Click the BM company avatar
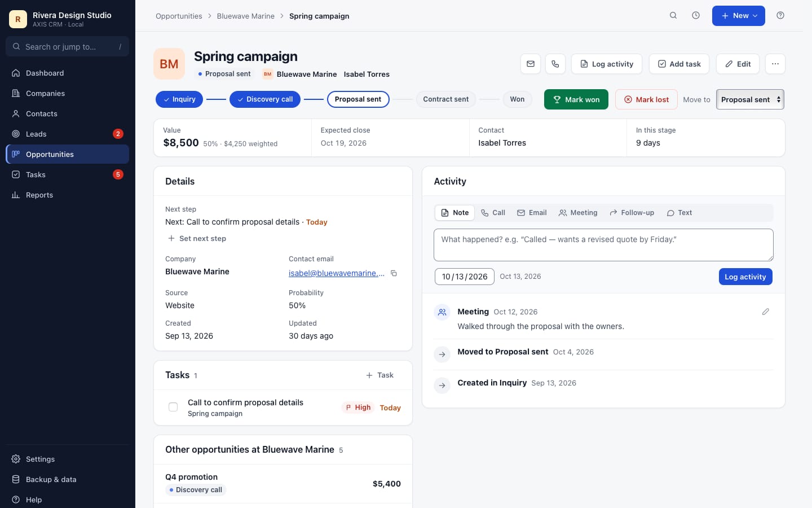 [169, 64]
